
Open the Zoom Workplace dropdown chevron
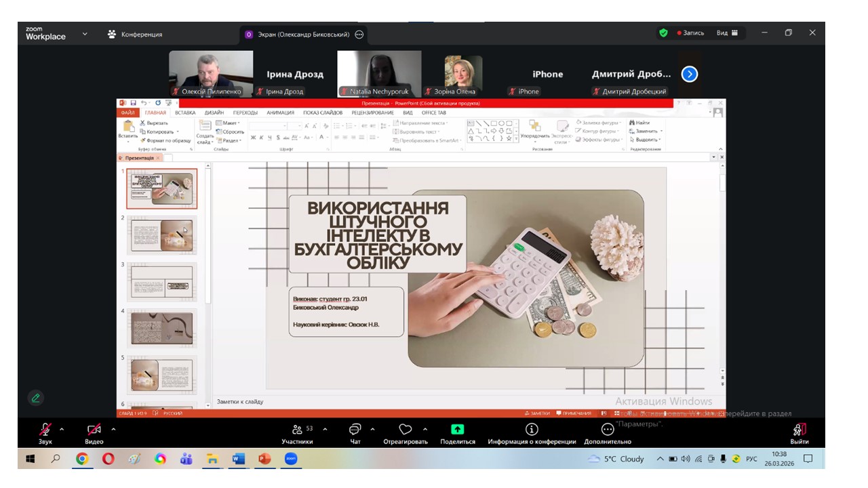(85, 33)
